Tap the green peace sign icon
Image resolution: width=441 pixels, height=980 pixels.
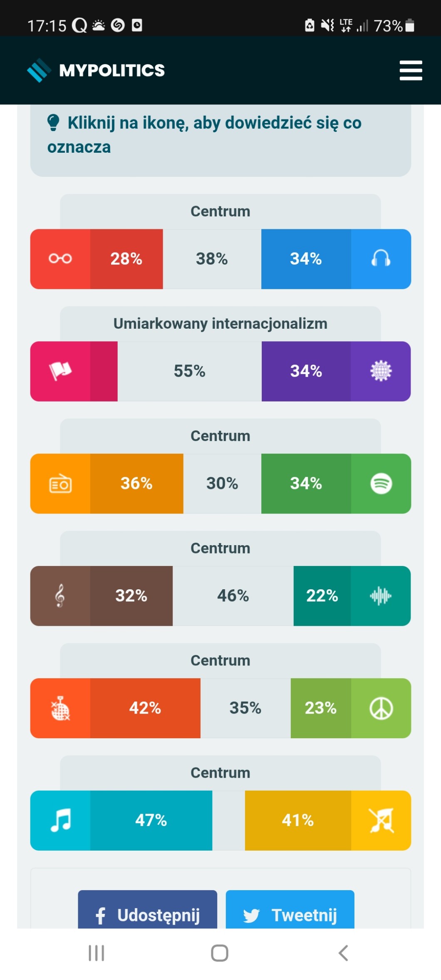tap(381, 708)
